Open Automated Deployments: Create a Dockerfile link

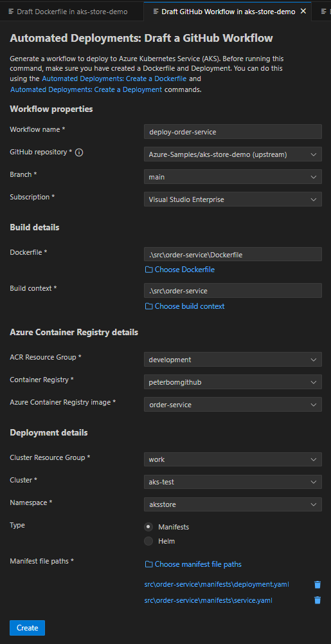(114, 78)
